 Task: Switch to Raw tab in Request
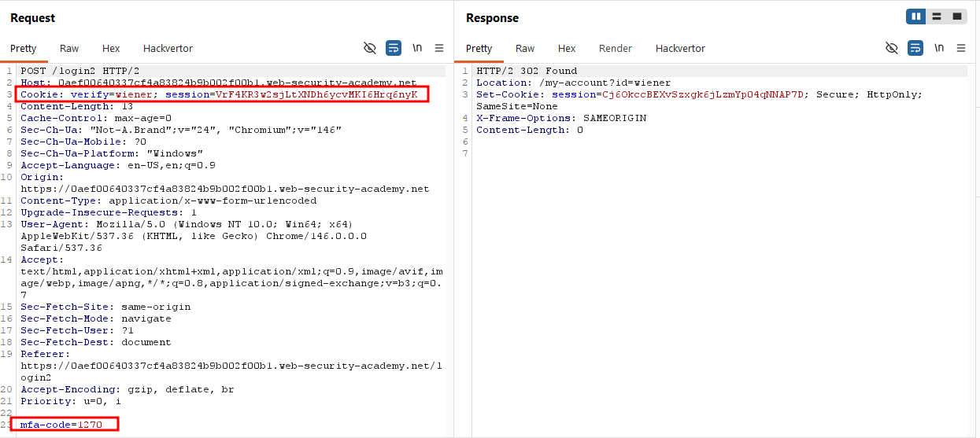[x=69, y=48]
